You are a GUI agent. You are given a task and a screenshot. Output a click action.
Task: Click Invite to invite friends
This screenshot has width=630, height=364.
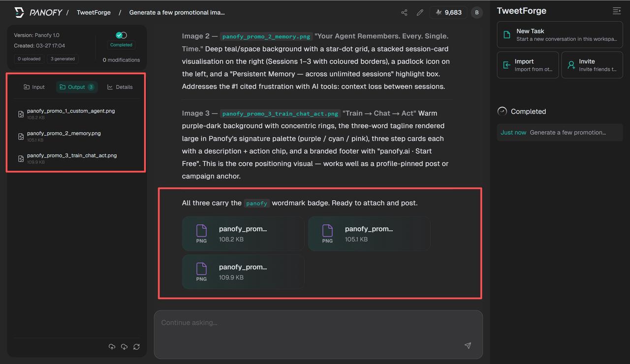point(592,65)
